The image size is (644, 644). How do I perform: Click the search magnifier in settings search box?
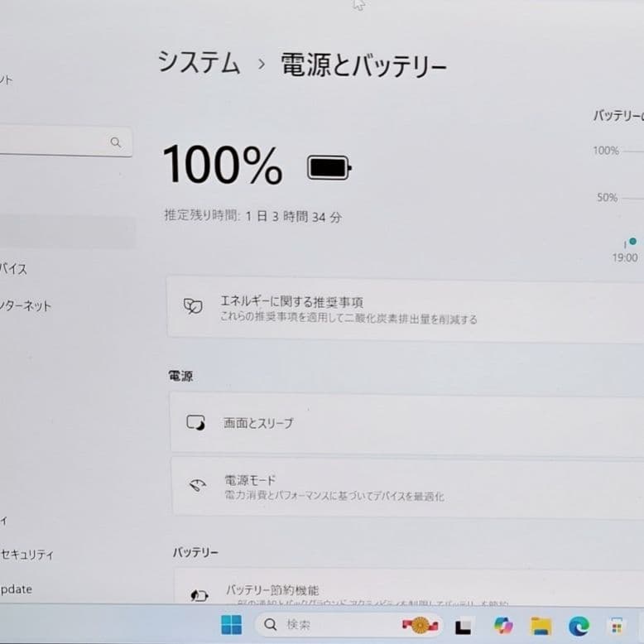tap(116, 142)
